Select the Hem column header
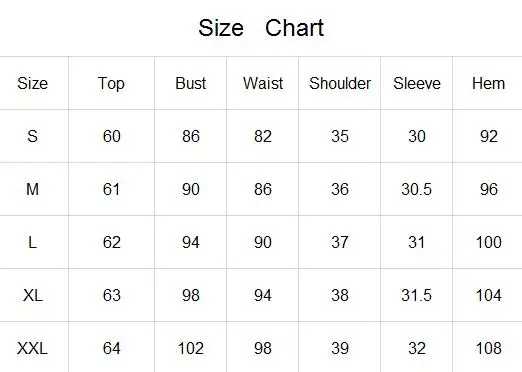522x372 pixels. coord(488,83)
